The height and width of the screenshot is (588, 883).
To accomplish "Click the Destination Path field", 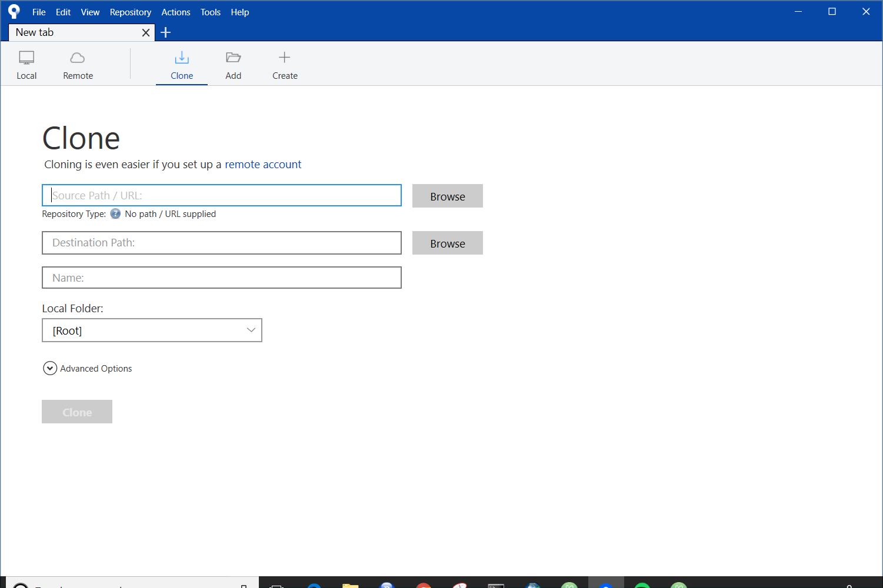I will click(x=222, y=242).
